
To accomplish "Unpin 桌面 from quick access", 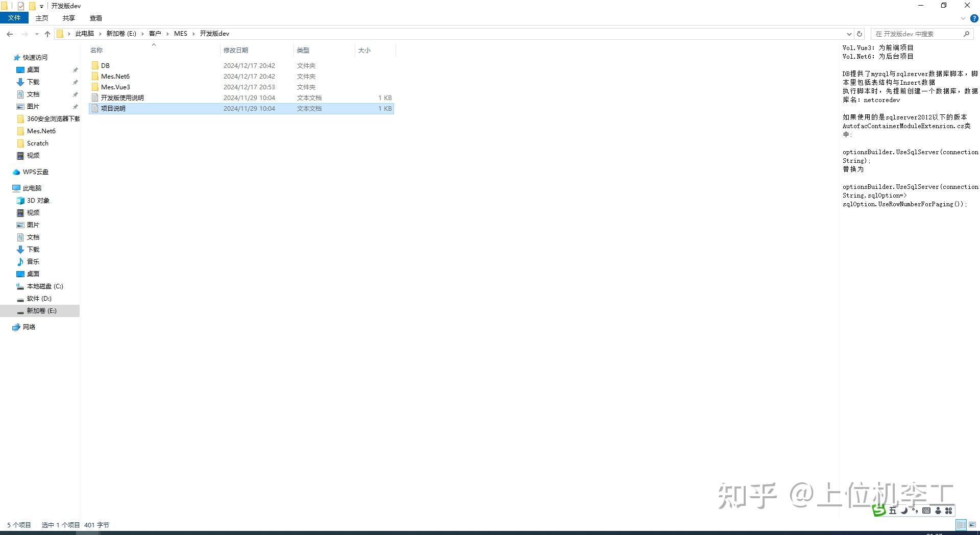I will (x=75, y=70).
